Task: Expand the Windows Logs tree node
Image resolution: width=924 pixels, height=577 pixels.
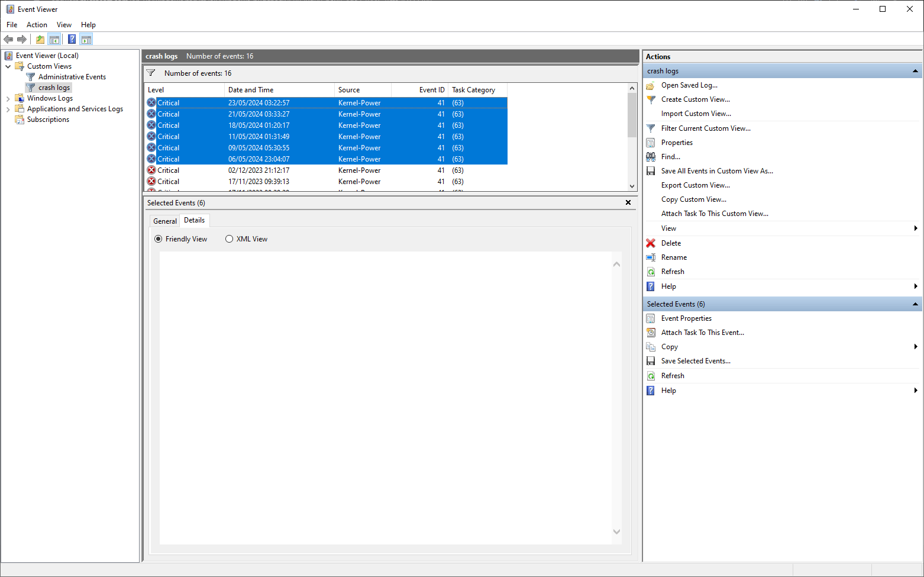Action: pos(8,98)
